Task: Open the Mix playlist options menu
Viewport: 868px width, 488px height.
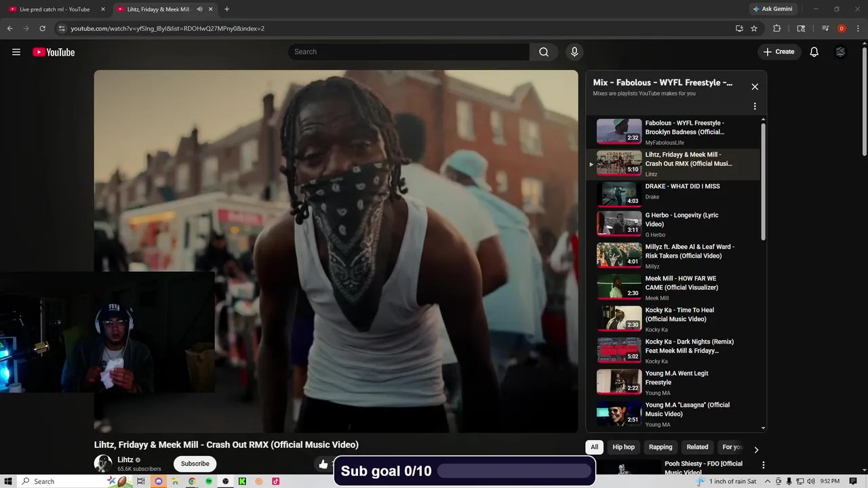Action: point(755,106)
